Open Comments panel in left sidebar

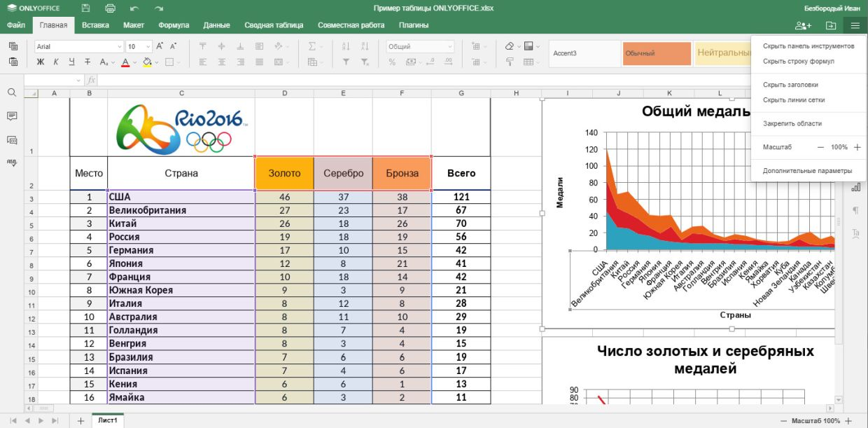[12, 116]
